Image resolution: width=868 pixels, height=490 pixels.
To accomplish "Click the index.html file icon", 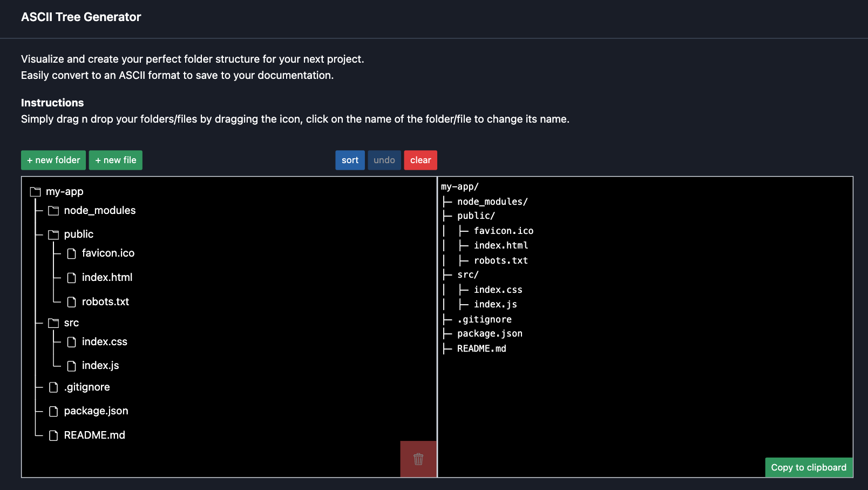I will click(71, 278).
